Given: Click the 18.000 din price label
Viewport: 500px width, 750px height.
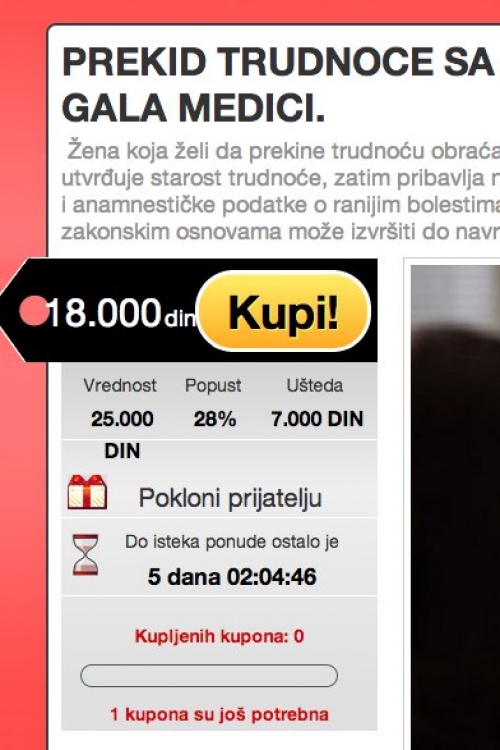Looking at the screenshot, I should 122,314.
